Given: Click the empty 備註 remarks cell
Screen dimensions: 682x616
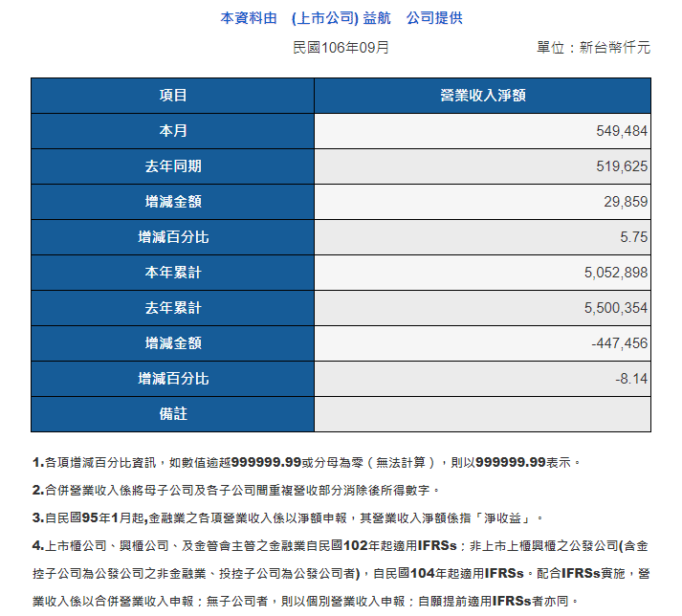Looking at the screenshot, I should (482, 414).
